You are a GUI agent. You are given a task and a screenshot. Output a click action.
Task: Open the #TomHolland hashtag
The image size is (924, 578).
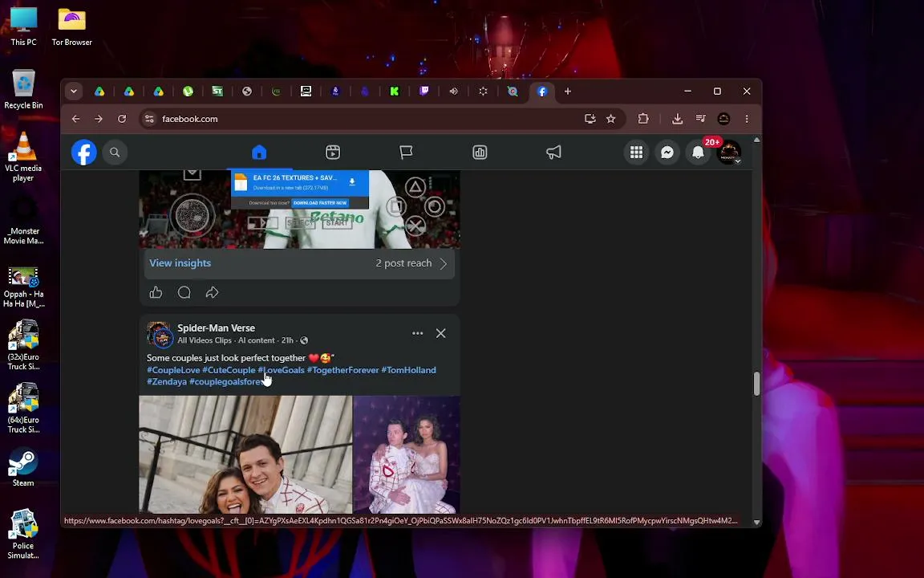click(408, 370)
